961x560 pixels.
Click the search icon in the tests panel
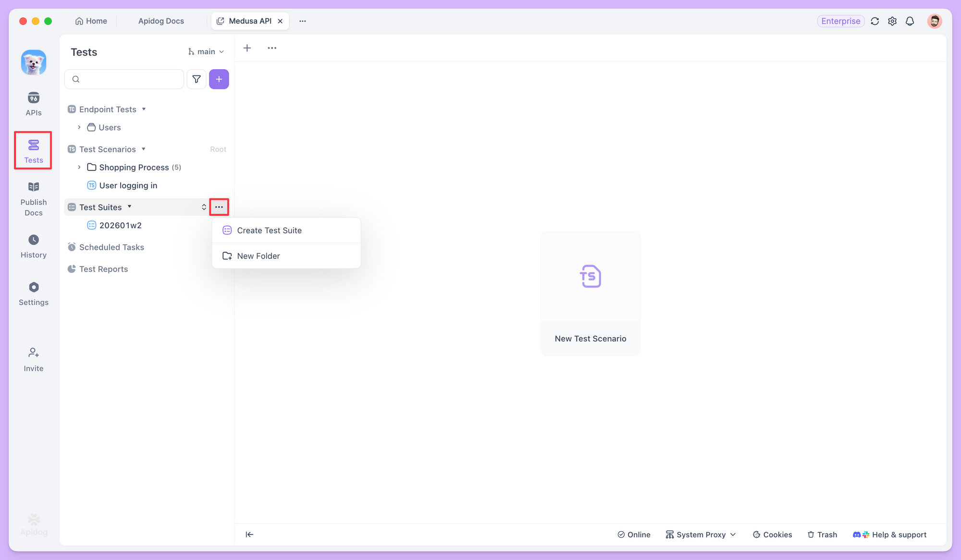click(76, 79)
